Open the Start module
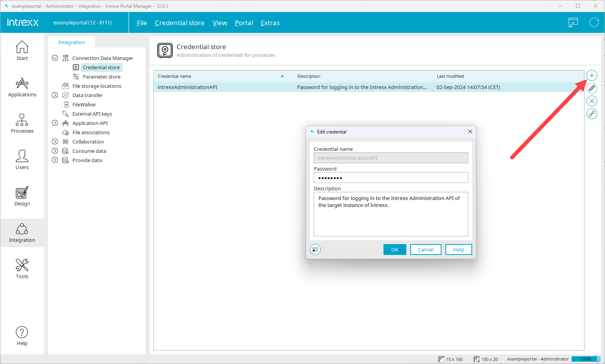 22,51
